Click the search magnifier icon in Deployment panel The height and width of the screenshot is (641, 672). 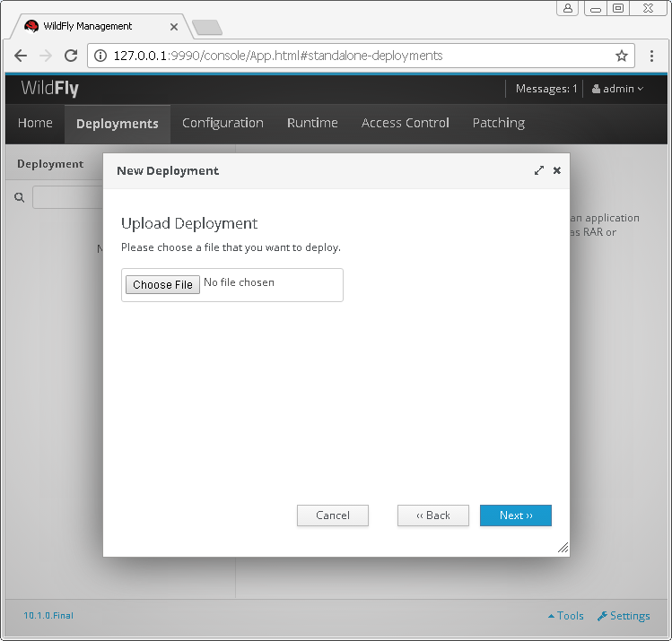[19, 197]
